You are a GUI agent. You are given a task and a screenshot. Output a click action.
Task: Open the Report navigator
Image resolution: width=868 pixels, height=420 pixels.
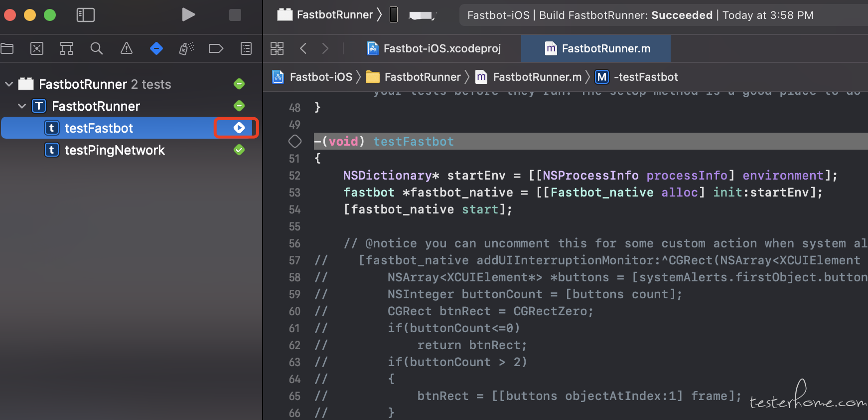coord(246,48)
